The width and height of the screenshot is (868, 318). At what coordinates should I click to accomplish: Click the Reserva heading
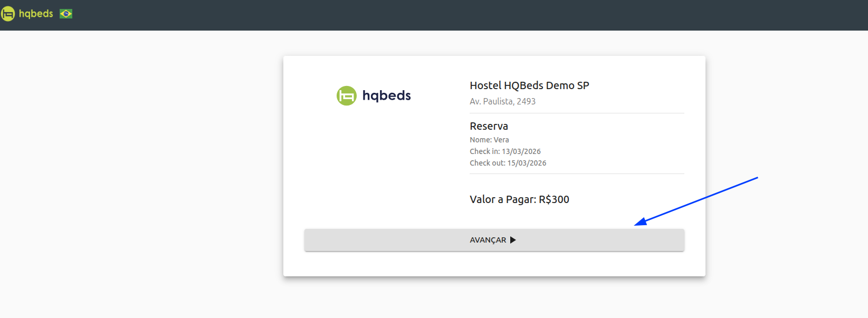click(489, 126)
